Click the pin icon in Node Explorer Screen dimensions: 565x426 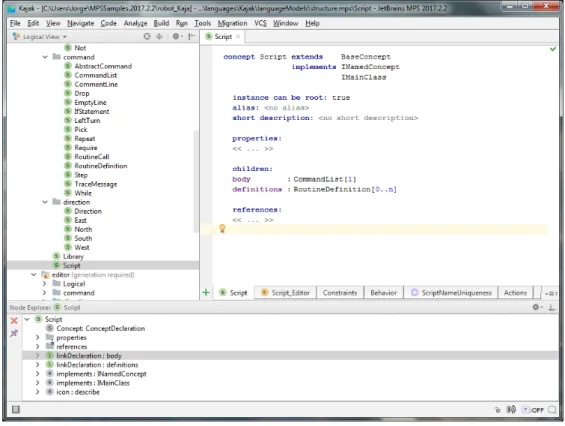click(x=14, y=333)
